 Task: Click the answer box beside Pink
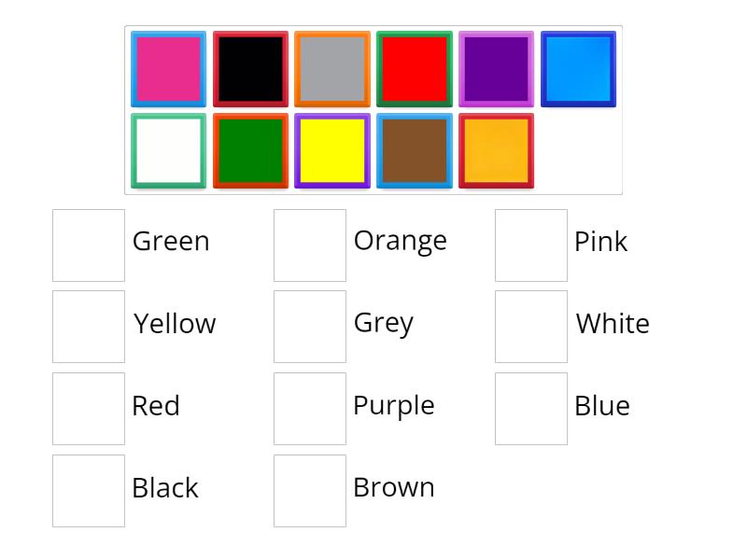pos(530,244)
